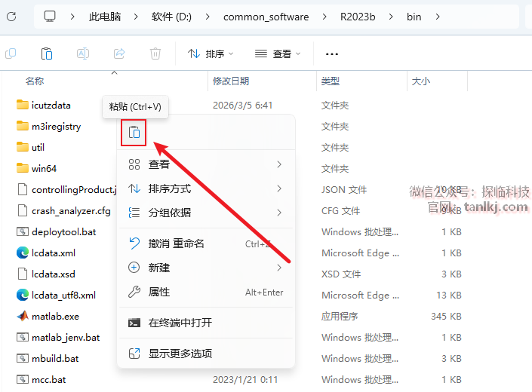This screenshot has width=532, height=392.
Task: Click the share icon in toolbar
Action: click(119, 54)
